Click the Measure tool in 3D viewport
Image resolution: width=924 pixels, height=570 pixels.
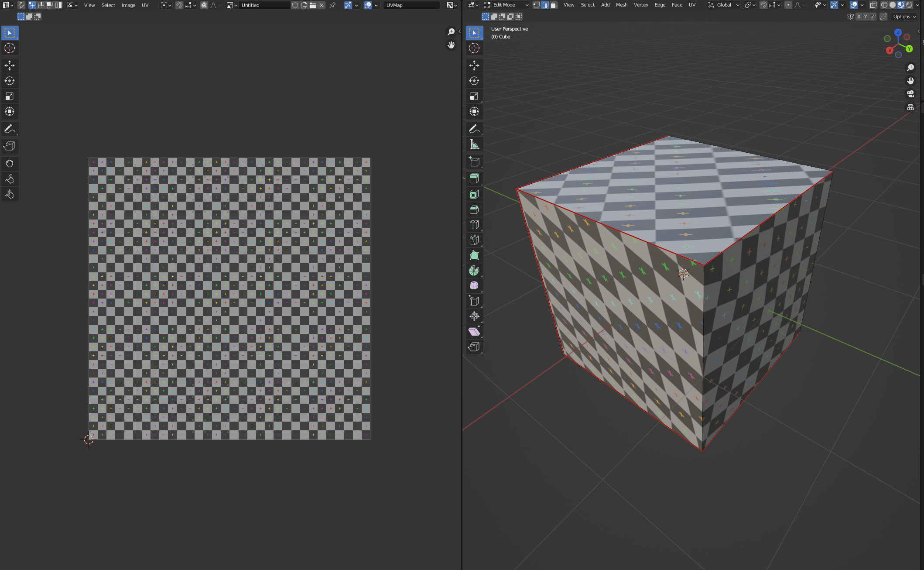click(474, 144)
